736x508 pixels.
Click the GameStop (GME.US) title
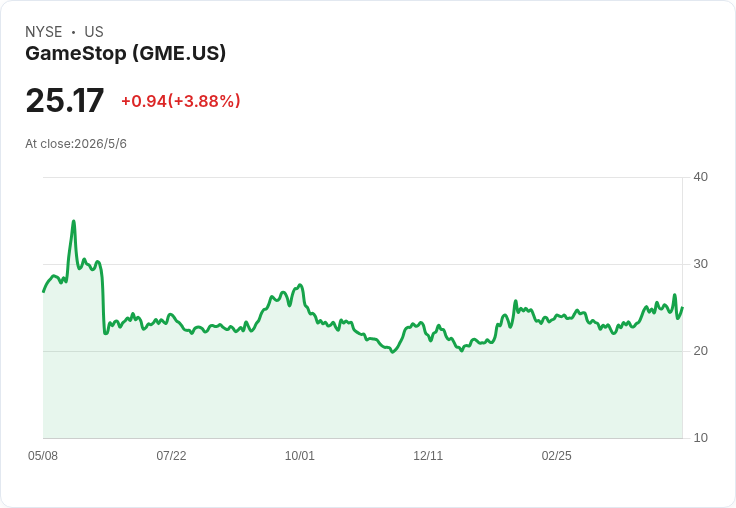point(125,54)
